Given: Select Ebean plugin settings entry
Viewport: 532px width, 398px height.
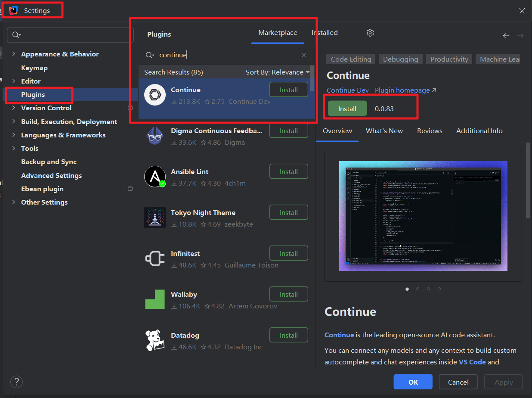Looking at the screenshot, I should point(42,189).
